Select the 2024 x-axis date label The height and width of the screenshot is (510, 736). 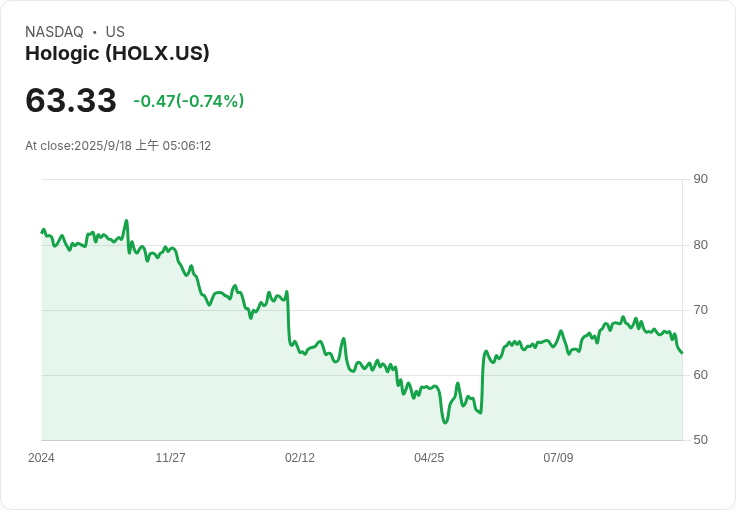[41, 458]
